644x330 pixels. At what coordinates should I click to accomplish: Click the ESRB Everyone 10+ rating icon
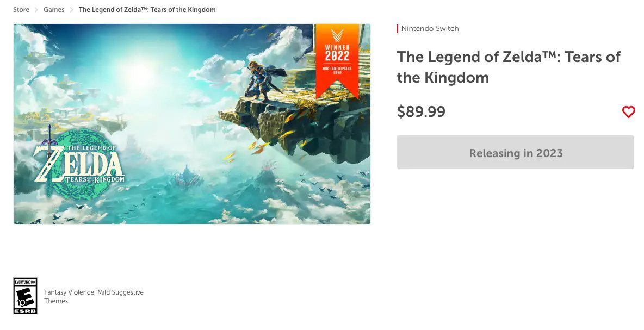pyautogui.click(x=26, y=296)
